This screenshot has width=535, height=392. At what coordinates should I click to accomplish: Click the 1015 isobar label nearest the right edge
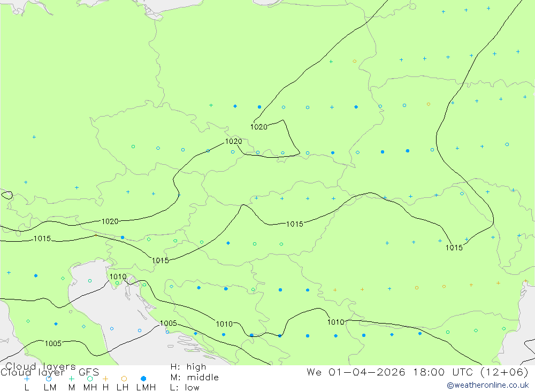click(454, 248)
